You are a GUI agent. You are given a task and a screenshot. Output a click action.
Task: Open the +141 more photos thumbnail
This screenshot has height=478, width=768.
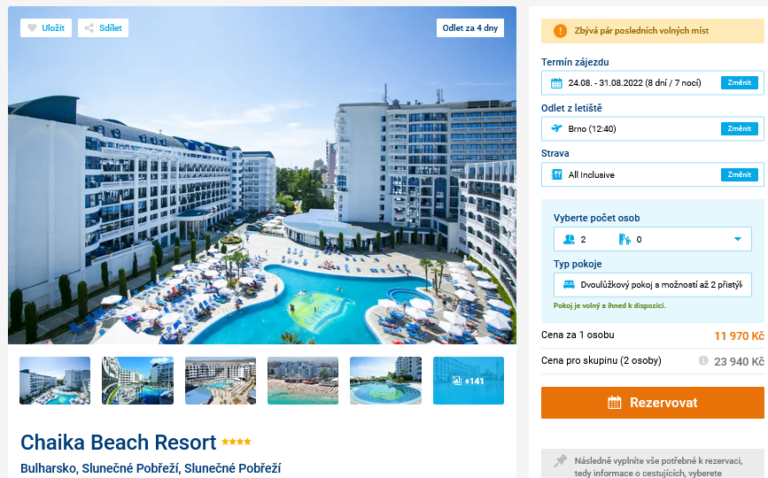(468, 381)
